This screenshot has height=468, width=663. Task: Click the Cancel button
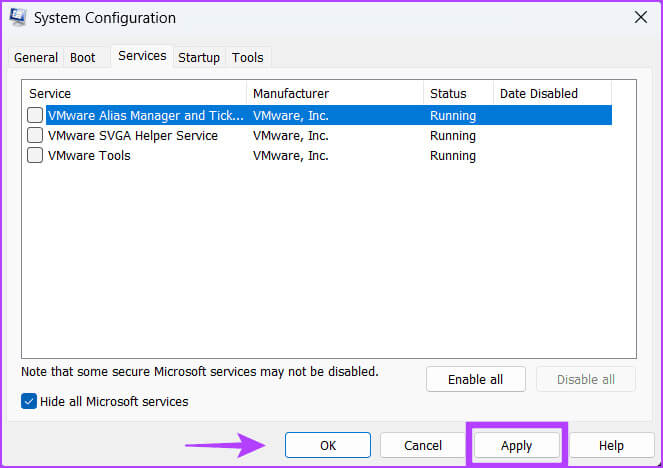(423, 445)
